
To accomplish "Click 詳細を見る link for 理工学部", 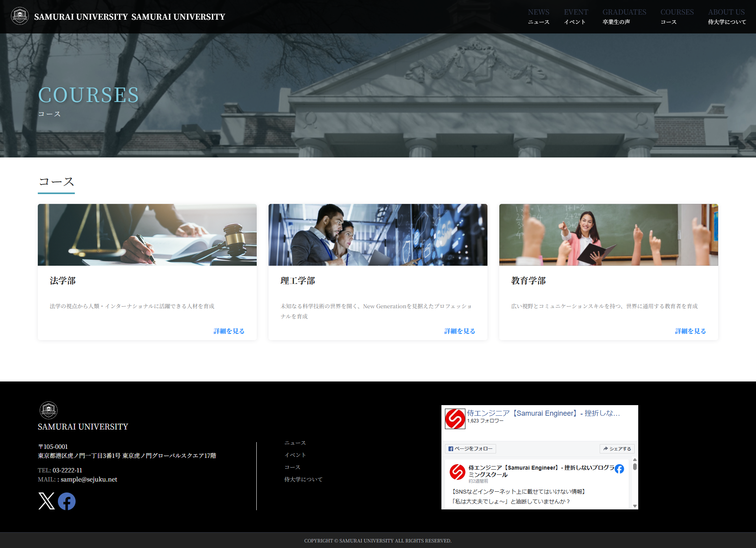I will point(460,331).
